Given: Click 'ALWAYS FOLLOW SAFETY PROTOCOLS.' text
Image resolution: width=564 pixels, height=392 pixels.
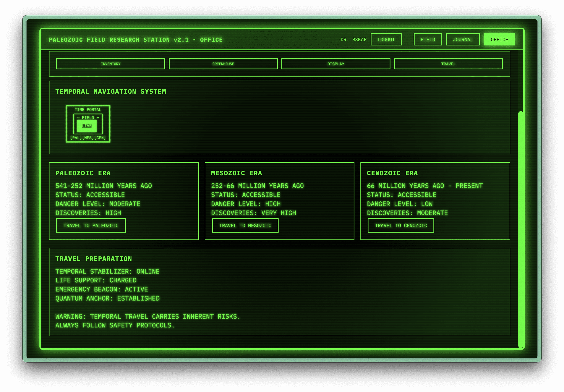Looking at the screenshot, I should click(115, 325).
